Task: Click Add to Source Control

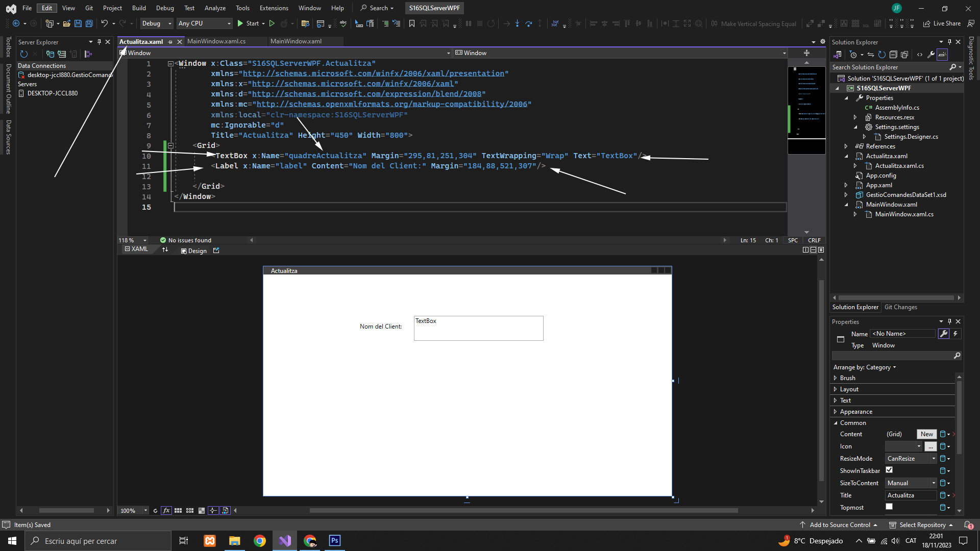Action: click(x=839, y=524)
